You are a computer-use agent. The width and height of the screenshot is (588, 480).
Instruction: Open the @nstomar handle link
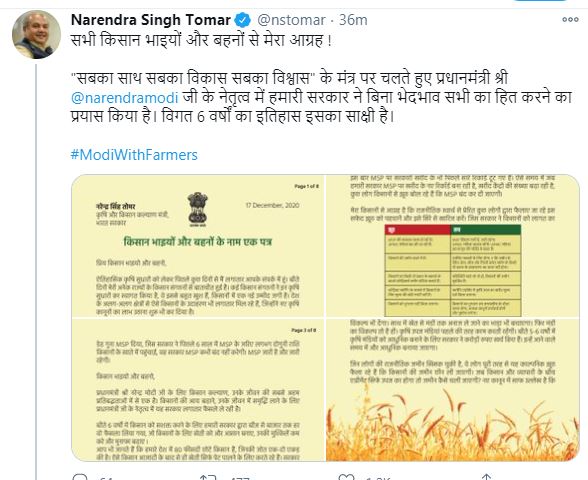(291, 20)
